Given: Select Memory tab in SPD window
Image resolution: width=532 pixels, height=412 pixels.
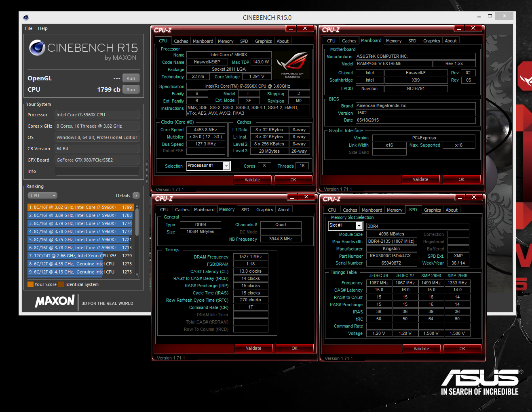Looking at the screenshot, I should pos(395,210).
